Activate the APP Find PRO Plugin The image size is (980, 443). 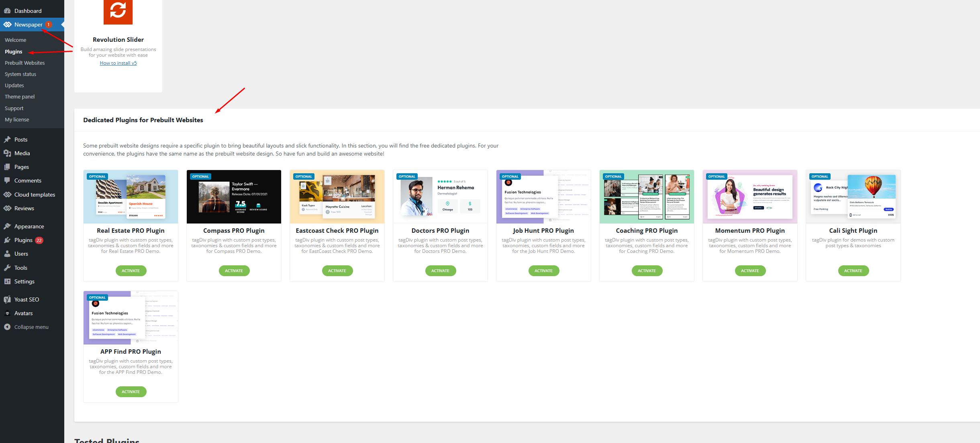131,392
